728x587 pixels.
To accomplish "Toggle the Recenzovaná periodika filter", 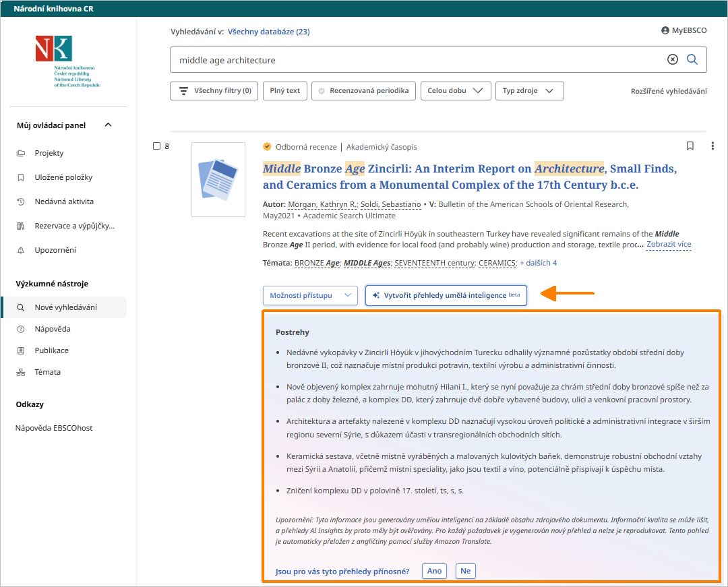I will (x=364, y=91).
